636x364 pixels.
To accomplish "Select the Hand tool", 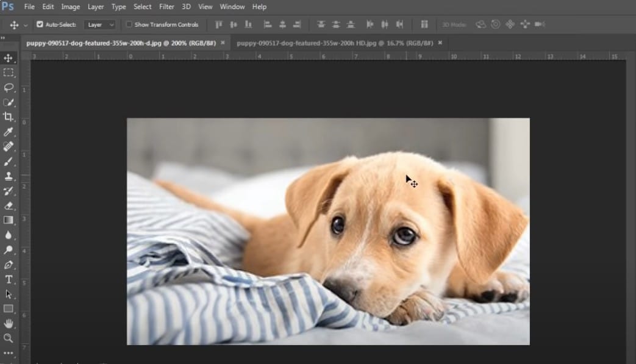I will pos(9,324).
